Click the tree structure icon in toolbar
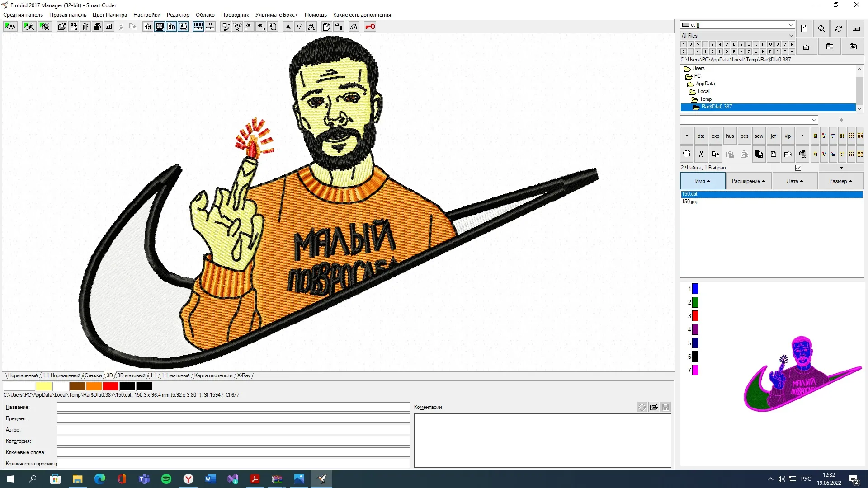Screen dimensions: 868x488 tap(339, 27)
